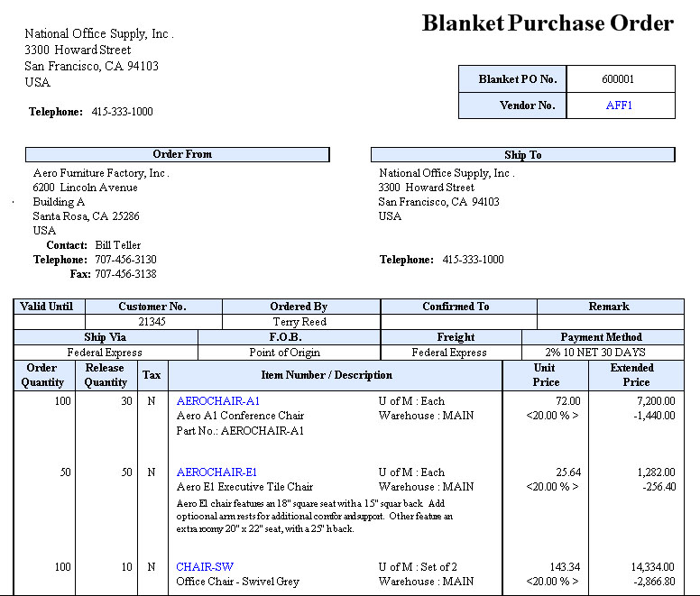Open the AFF1 vendor number link

point(619,105)
